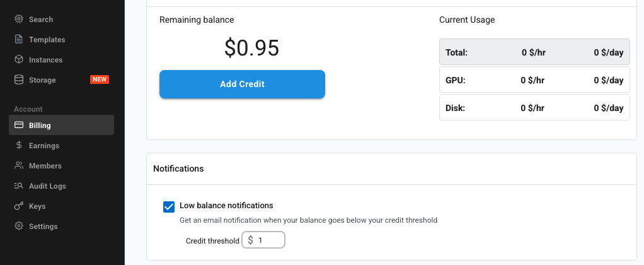Uncheck the Low balance notifications checkbox

[x=169, y=207]
